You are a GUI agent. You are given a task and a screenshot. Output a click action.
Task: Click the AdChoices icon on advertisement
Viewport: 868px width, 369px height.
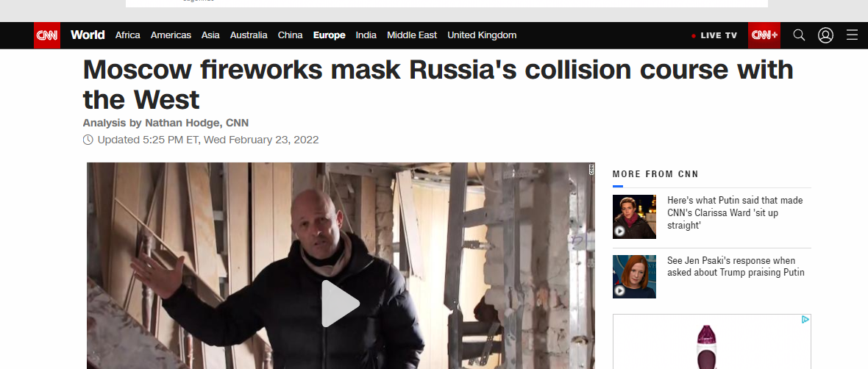click(x=805, y=319)
